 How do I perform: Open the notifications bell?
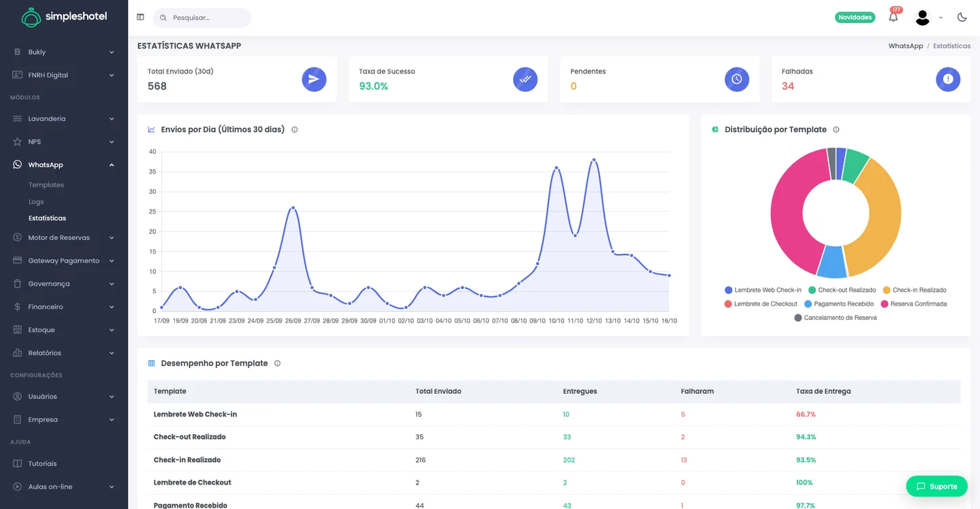894,17
